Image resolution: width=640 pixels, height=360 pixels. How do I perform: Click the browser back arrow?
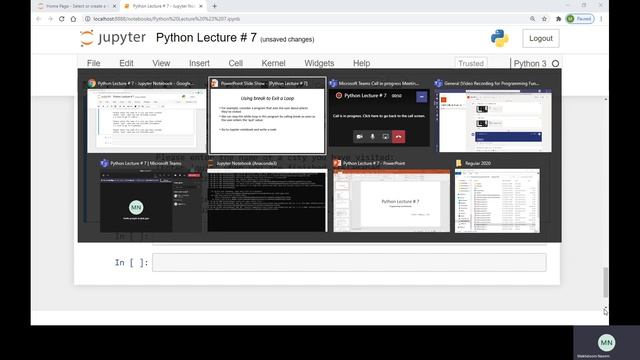(x=38, y=19)
